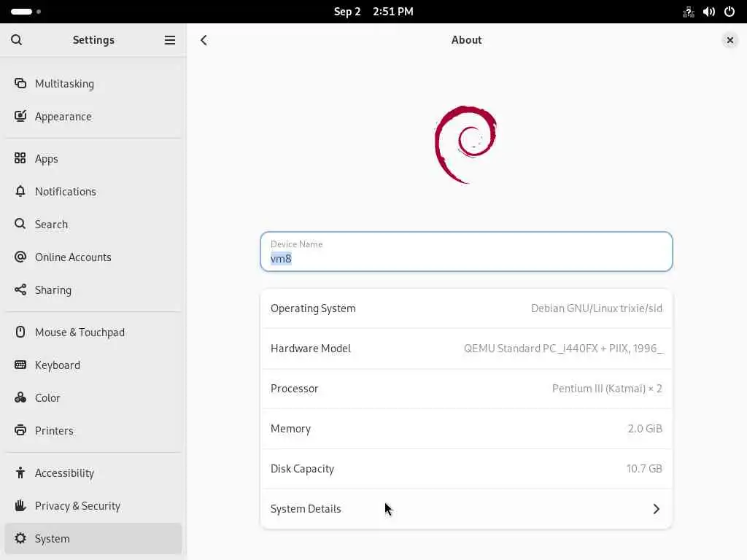Viewport: 747px width, 560px height.
Task: Click the Debian swirl logo
Action: point(466,144)
